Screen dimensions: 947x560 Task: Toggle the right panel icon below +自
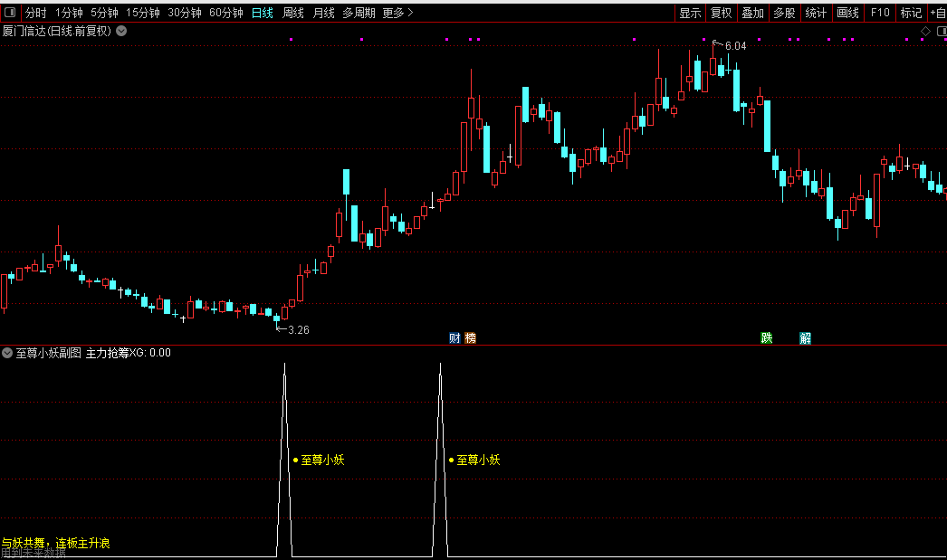[941, 31]
